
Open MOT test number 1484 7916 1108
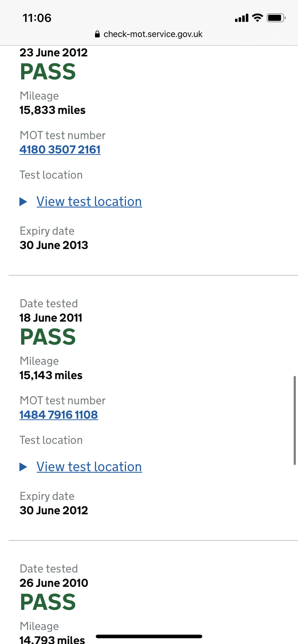(59, 415)
